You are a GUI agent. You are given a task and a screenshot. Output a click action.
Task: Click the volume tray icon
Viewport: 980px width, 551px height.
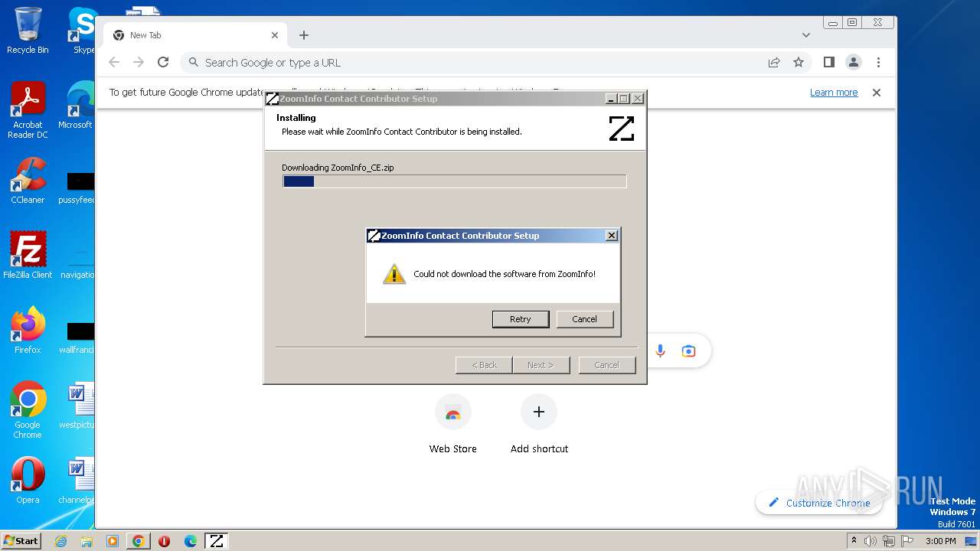click(871, 541)
